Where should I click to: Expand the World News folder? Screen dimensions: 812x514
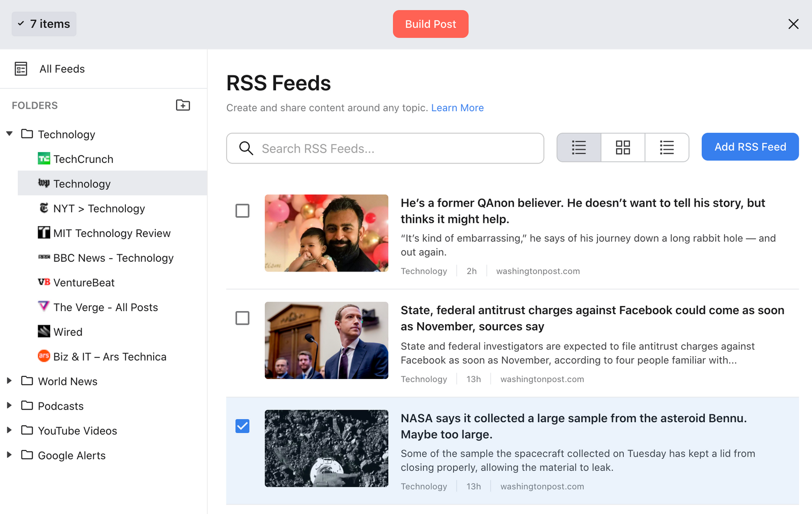point(9,381)
